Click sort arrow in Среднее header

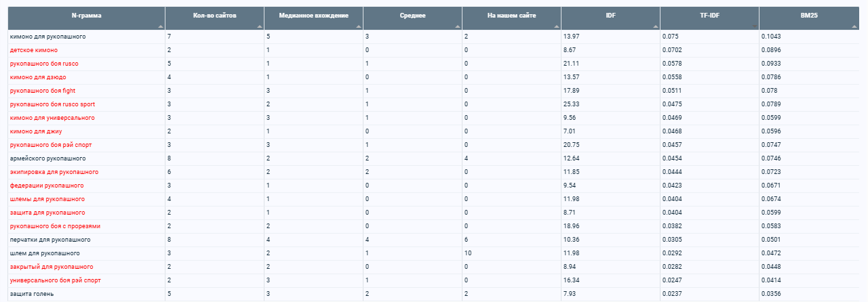(457, 26)
